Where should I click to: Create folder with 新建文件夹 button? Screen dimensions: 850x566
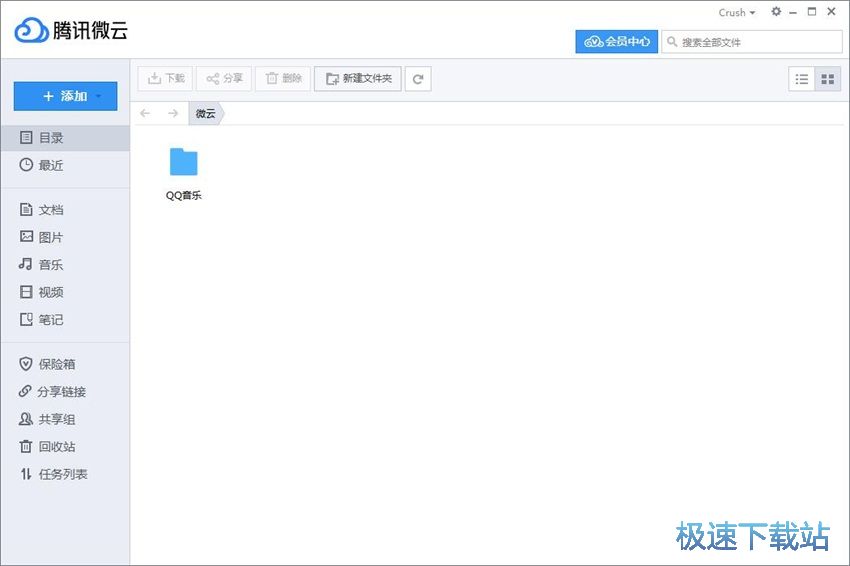point(358,79)
